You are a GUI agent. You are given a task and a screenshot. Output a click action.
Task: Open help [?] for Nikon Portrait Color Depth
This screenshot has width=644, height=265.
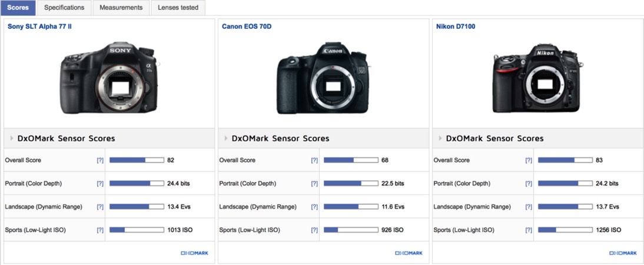tap(529, 184)
